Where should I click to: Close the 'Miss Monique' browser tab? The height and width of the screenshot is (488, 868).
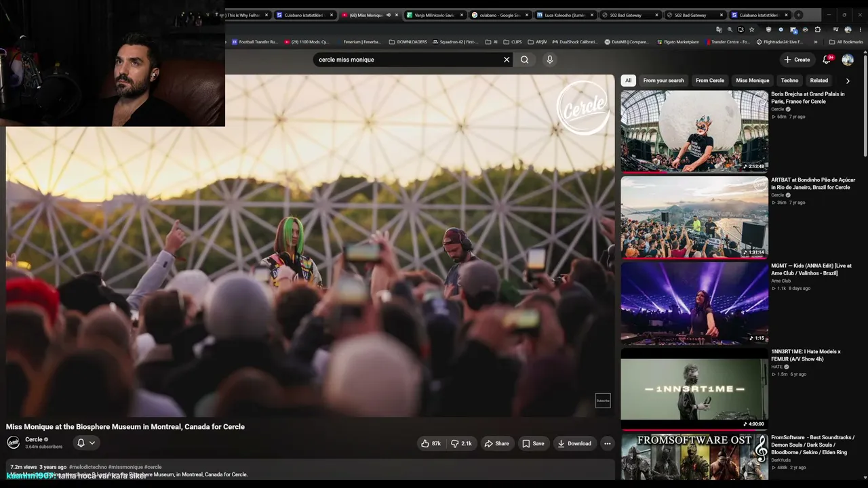[x=397, y=15]
